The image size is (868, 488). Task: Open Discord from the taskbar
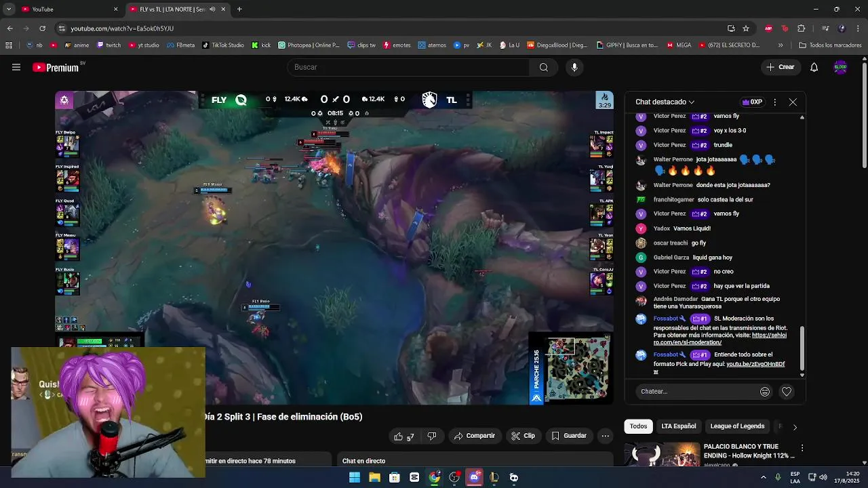(x=474, y=477)
